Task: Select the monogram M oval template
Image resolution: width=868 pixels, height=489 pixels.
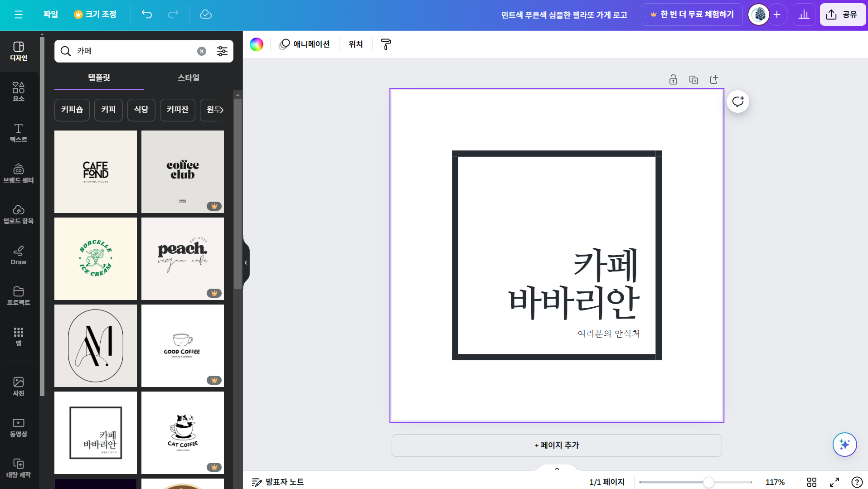Action: tap(96, 346)
